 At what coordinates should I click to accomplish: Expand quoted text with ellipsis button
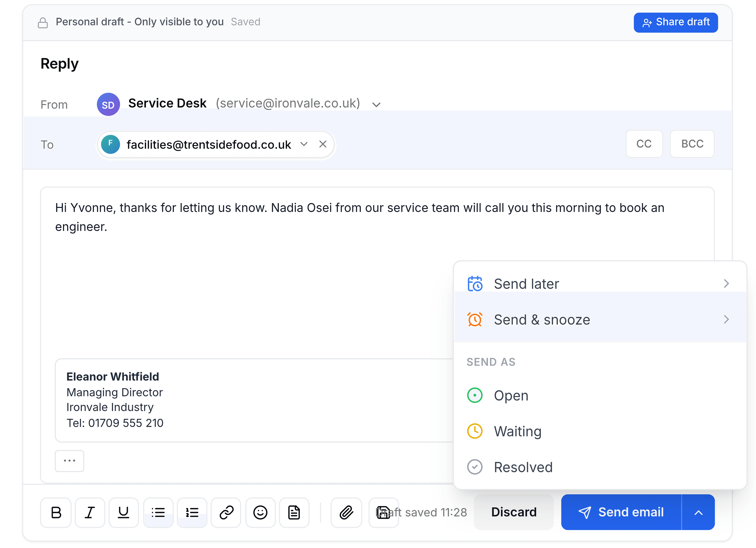(69, 461)
